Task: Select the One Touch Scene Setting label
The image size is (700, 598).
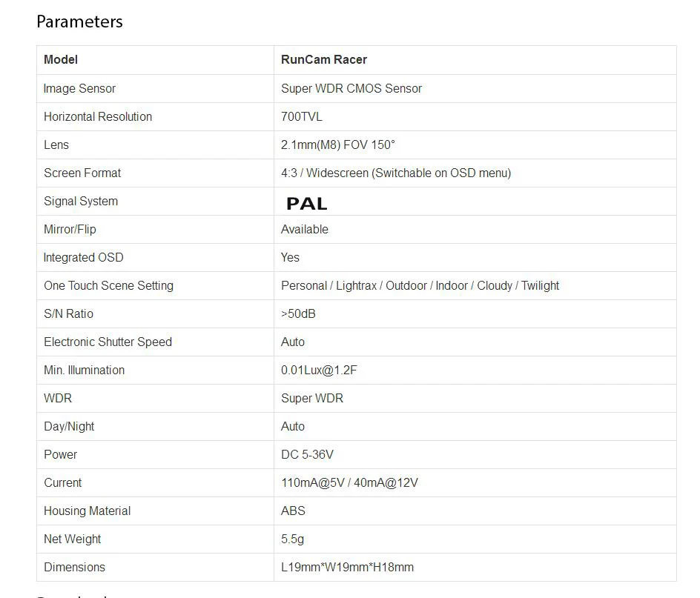Action: [x=108, y=285]
